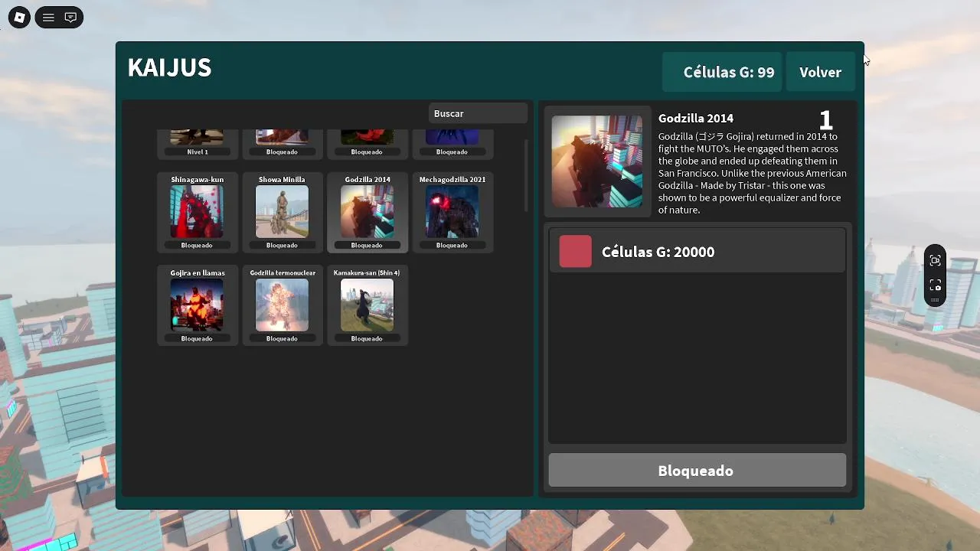Click the Godzilla 2014 details heading
The image size is (980, 551).
pos(696,118)
